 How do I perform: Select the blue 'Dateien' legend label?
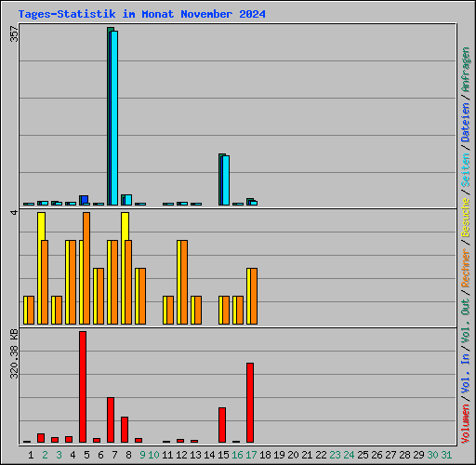[x=465, y=123]
